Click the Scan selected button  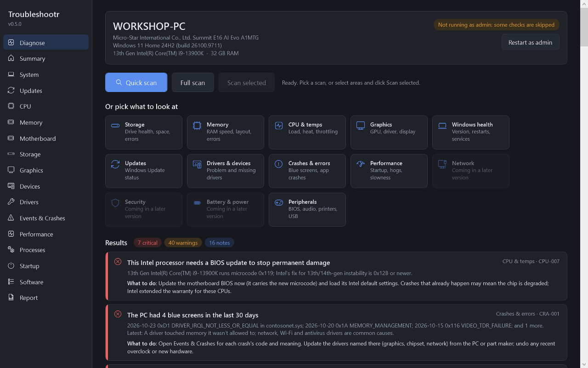point(247,82)
